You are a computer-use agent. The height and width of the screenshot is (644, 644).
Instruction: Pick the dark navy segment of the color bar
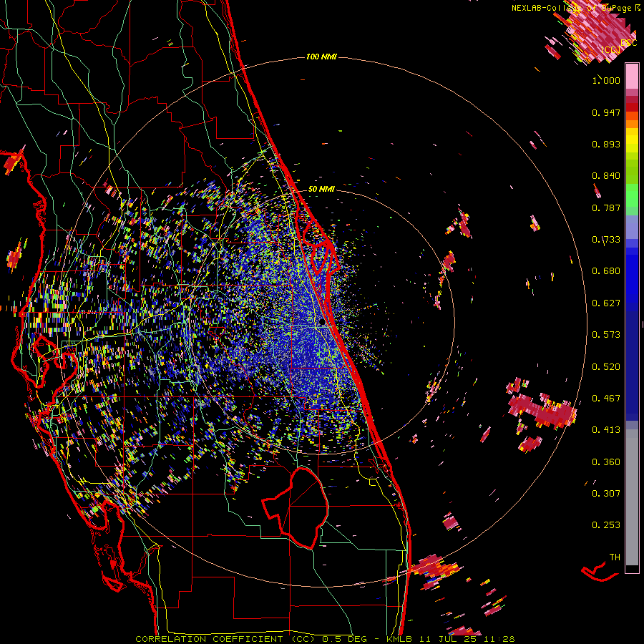[632, 361]
